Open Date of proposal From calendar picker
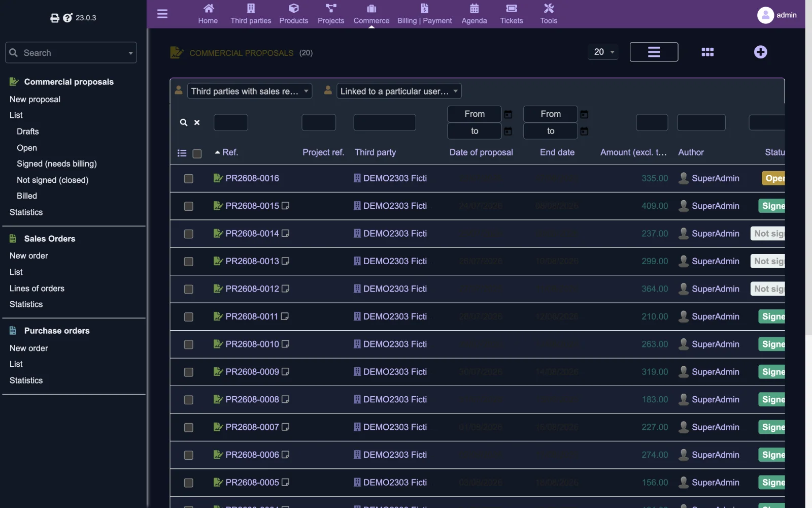The height and width of the screenshot is (508, 812). click(x=508, y=114)
